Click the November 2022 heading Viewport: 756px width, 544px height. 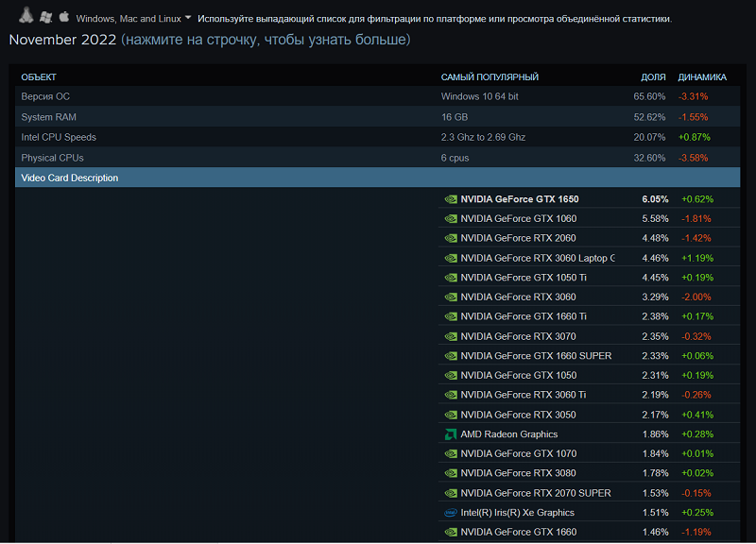[62, 40]
